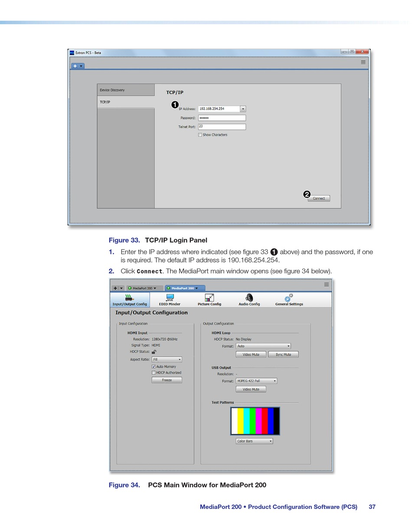Image resolution: width=412 pixels, height=532 pixels.
Task: Click the Connect button
Action: tap(319, 198)
